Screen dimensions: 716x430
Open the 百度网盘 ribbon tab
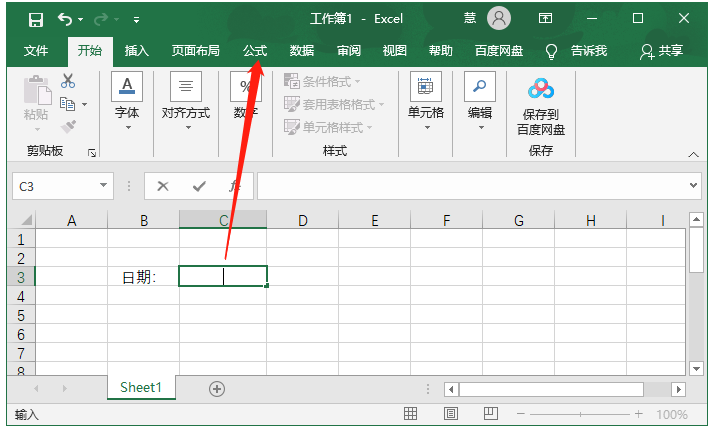[499, 50]
